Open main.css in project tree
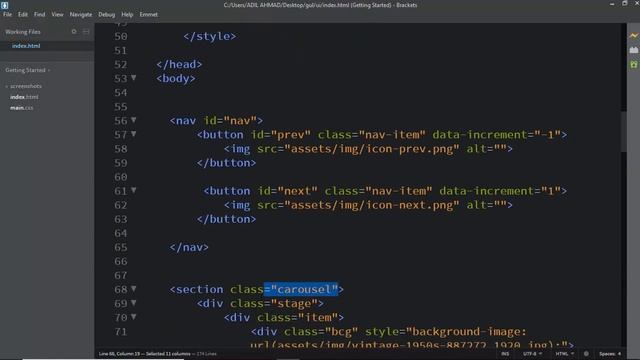The height and width of the screenshot is (360, 640). click(x=22, y=108)
